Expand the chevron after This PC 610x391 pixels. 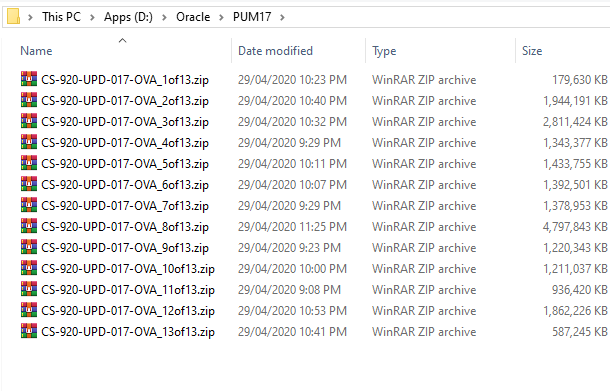[92, 17]
